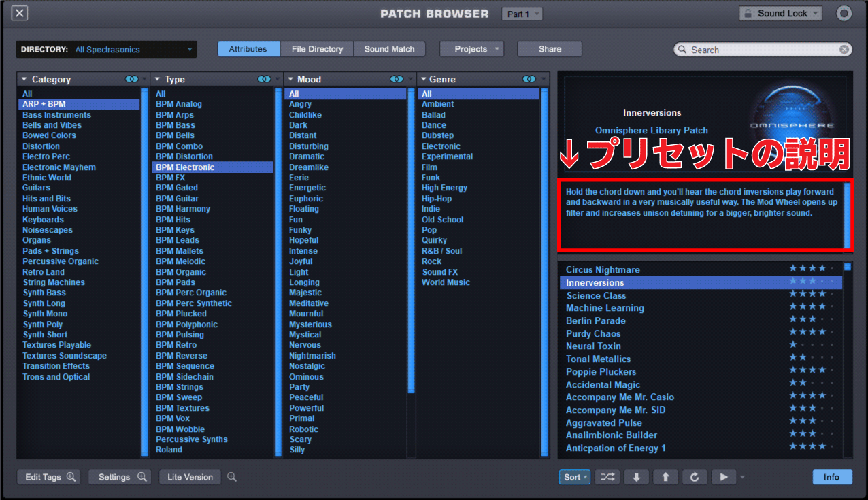Viewport: 868px width, 500px height.
Task: Toggle the Category column link icon
Action: [x=132, y=80]
